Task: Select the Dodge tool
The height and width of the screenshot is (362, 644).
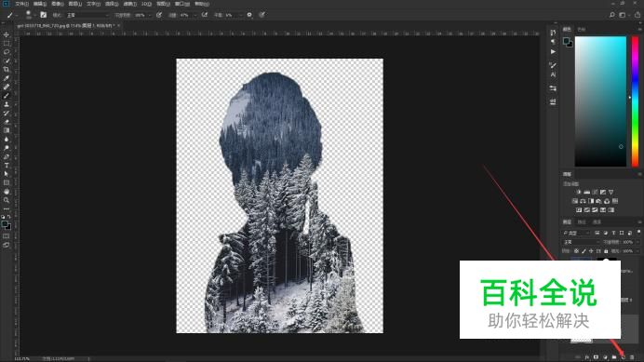Action: coord(7,148)
